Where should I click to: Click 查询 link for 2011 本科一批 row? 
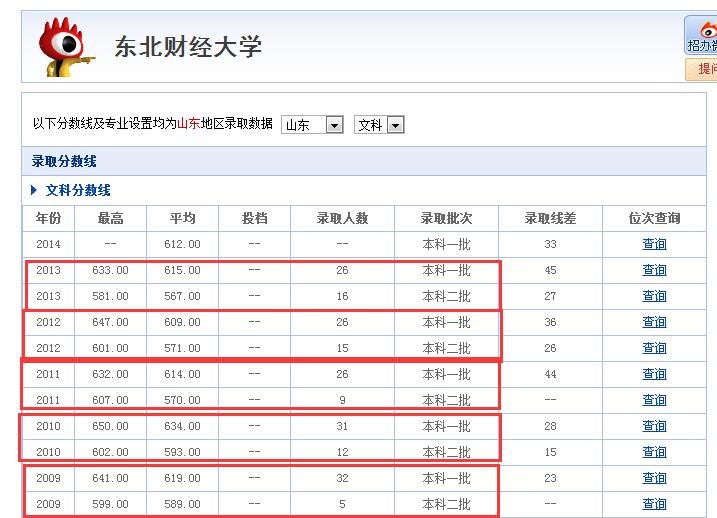click(x=654, y=374)
